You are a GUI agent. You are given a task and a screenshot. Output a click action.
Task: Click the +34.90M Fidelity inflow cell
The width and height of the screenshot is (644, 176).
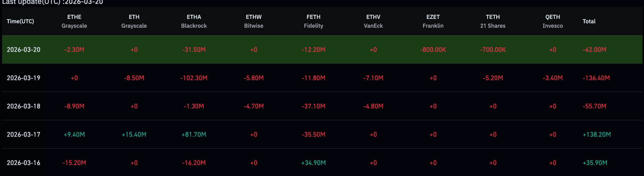click(313, 163)
